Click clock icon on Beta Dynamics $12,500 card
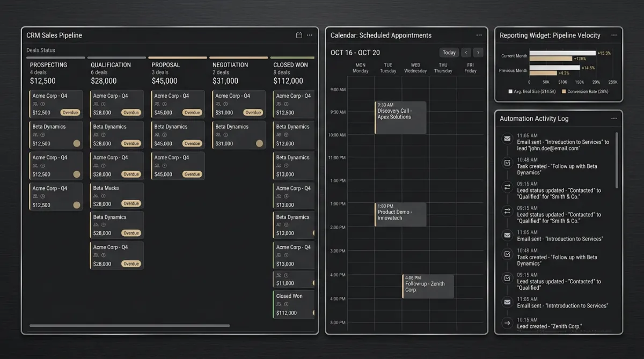 click(x=42, y=135)
